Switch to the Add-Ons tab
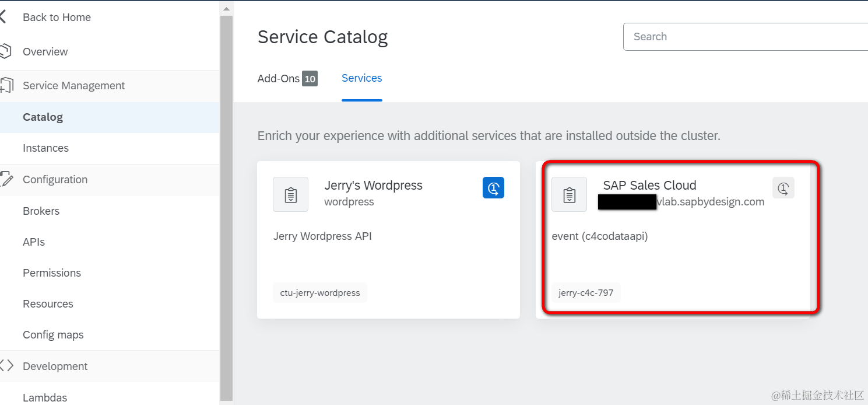 click(287, 78)
